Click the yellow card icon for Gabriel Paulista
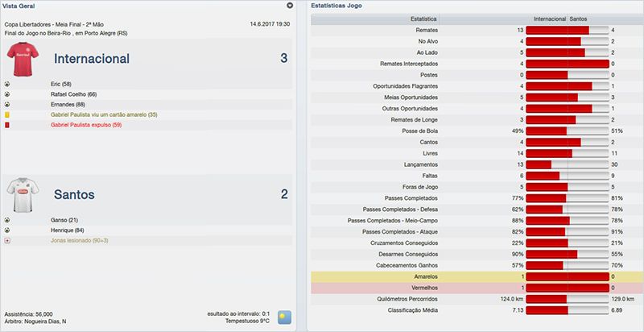The height and width of the screenshot is (332, 644). (x=7, y=115)
